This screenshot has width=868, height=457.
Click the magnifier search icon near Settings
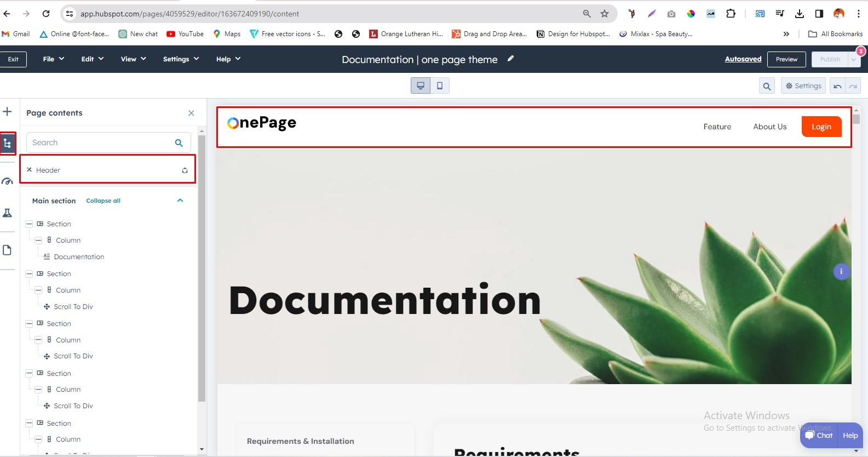(x=767, y=86)
